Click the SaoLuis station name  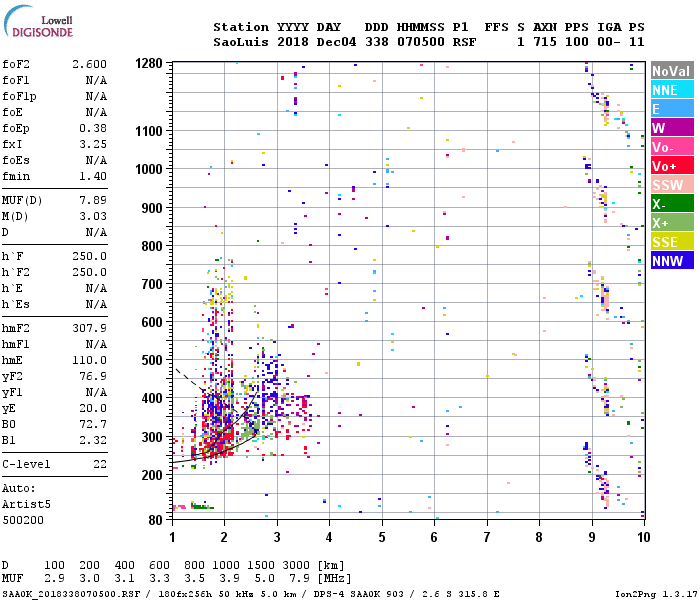241,42
